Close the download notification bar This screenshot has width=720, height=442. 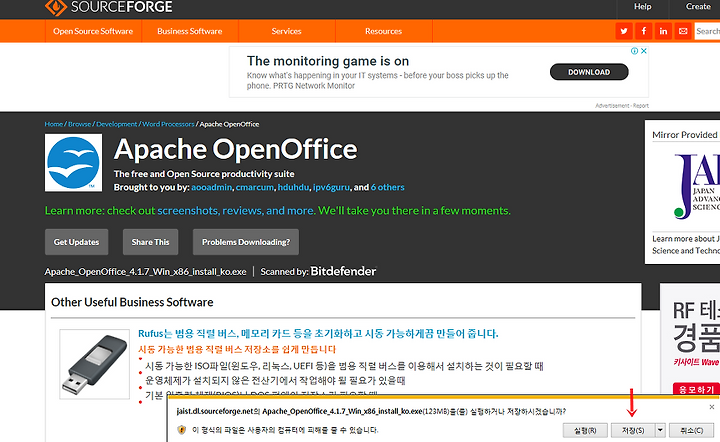[x=712, y=407]
